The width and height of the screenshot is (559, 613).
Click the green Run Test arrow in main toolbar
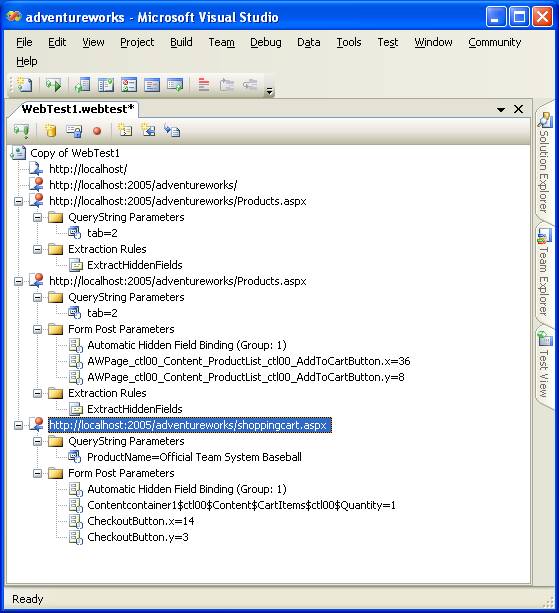(53, 84)
